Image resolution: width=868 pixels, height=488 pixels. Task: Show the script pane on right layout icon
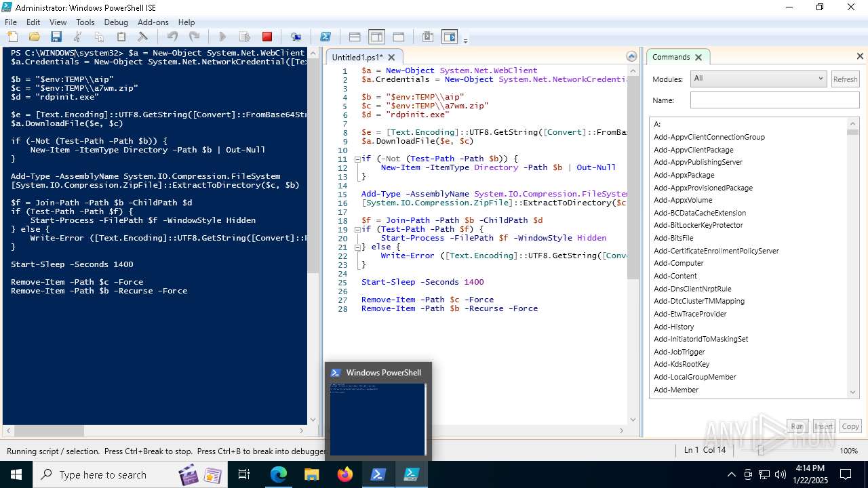376,37
